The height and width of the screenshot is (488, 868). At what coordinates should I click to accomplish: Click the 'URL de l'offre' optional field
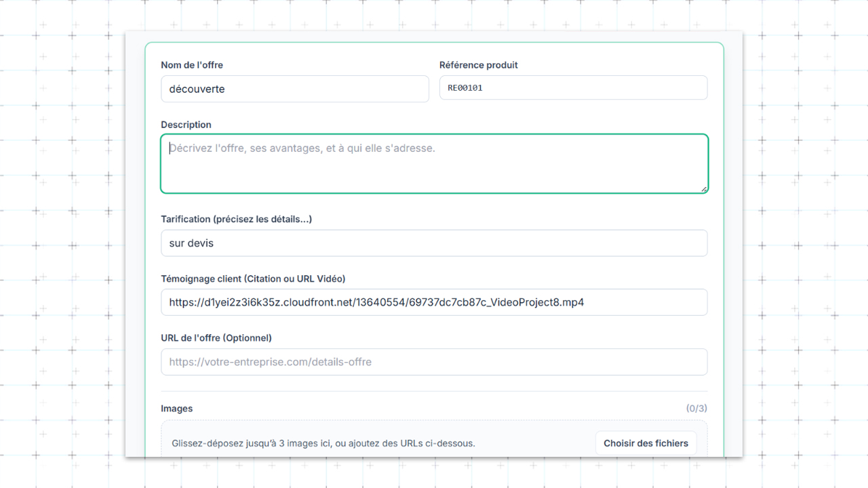pyautogui.click(x=434, y=362)
